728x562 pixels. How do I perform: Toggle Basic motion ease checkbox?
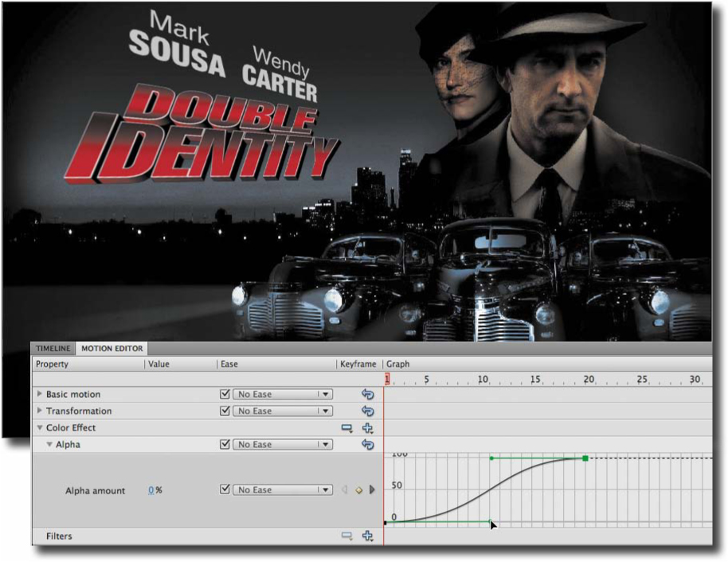coord(225,394)
